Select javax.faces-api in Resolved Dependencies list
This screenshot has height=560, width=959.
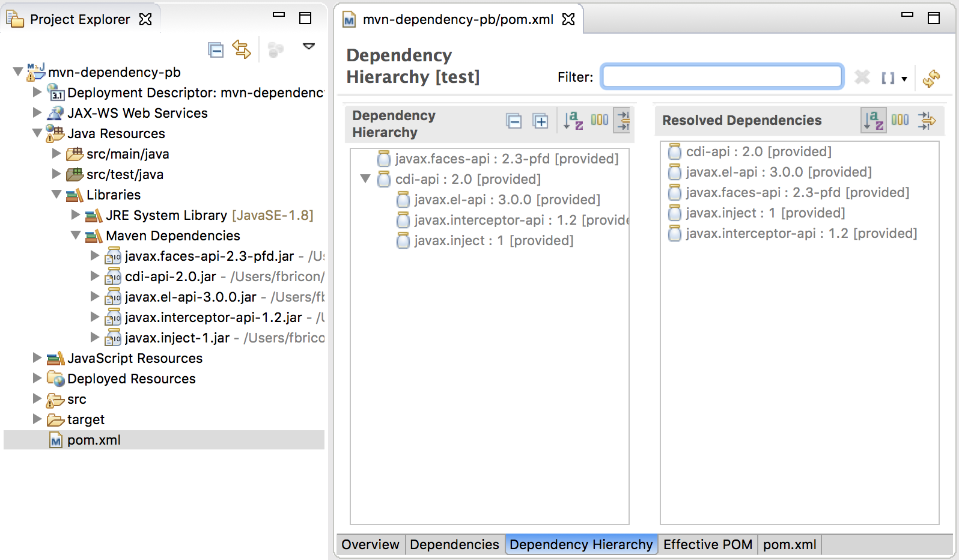(797, 192)
